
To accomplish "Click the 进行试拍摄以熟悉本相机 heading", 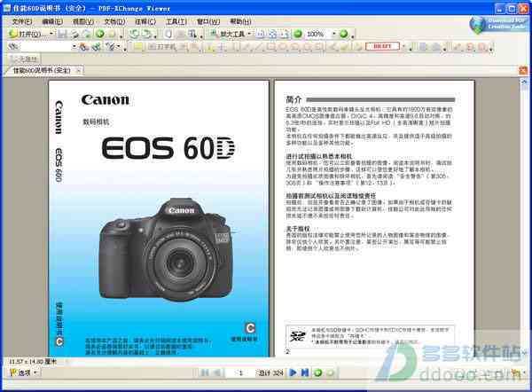I will point(319,156).
